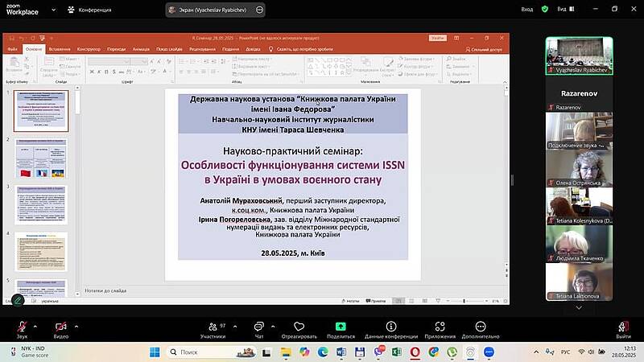Select Razarenov's participant video tile

[579, 94]
